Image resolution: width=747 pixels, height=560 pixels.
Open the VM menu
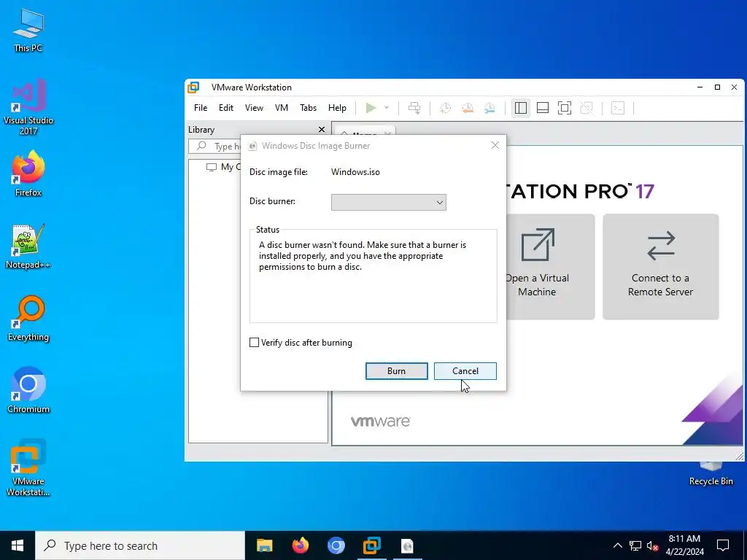coord(282,108)
